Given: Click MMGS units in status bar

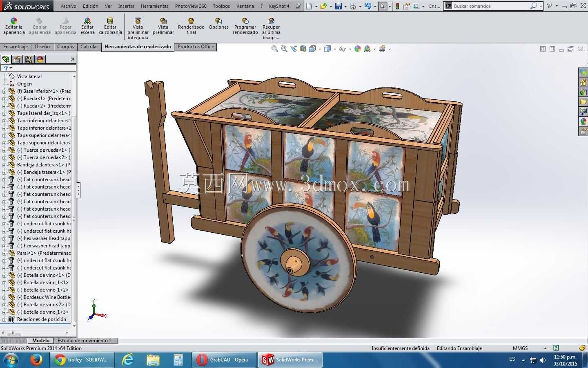Looking at the screenshot, I should tap(520, 348).
